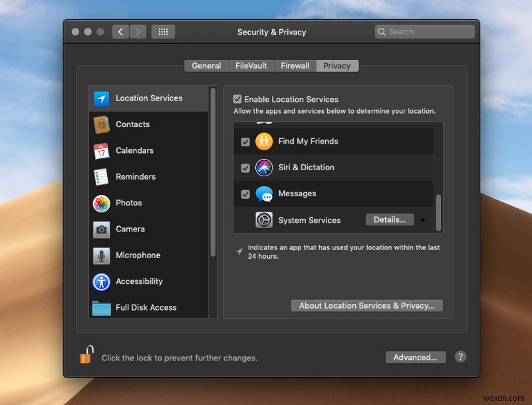This screenshot has height=405, width=532.
Task: Select the Photos privacy category
Action: 129,203
